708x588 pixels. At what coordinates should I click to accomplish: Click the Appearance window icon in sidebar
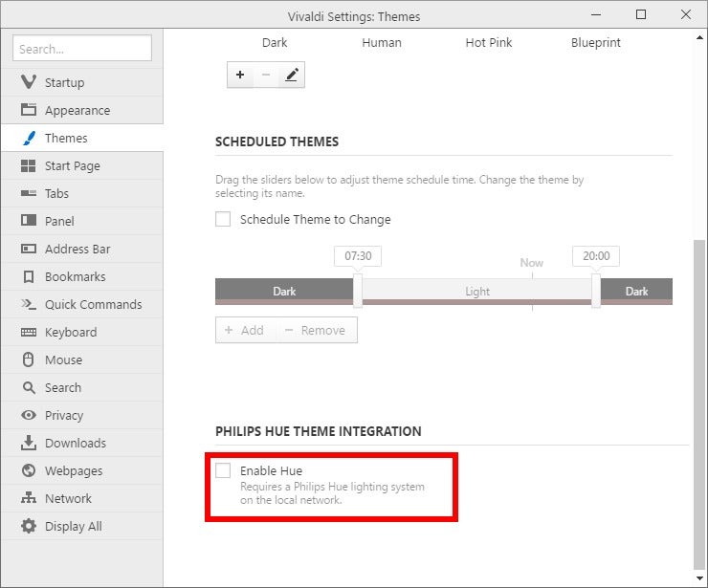[x=29, y=110]
